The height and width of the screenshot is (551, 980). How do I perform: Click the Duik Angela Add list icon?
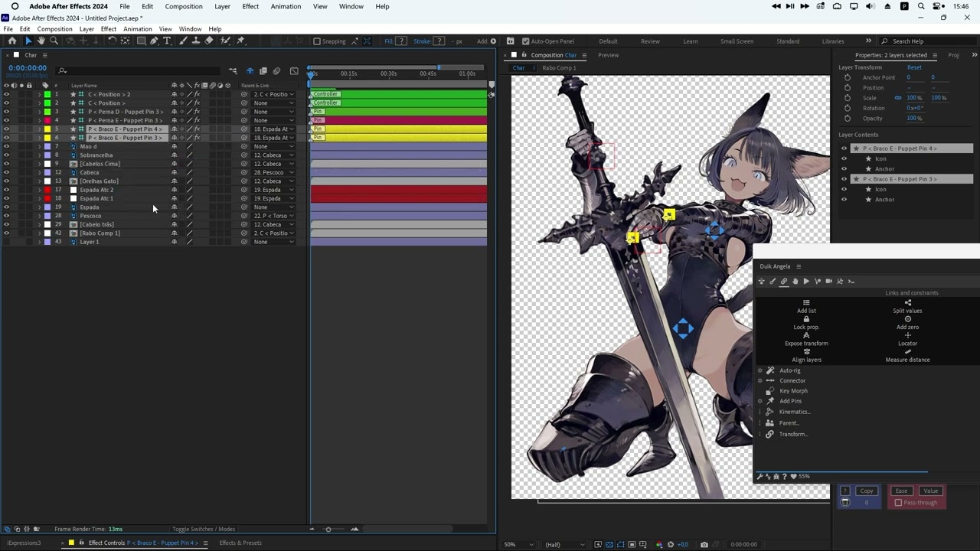click(x=806, y=302)
